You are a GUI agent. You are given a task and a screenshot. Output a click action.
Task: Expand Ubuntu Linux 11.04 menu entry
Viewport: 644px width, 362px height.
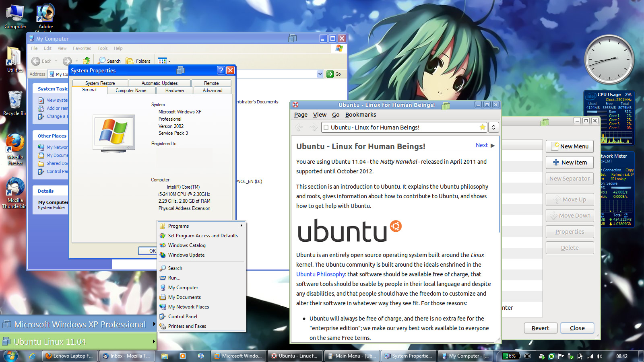(x=78, y=342)
